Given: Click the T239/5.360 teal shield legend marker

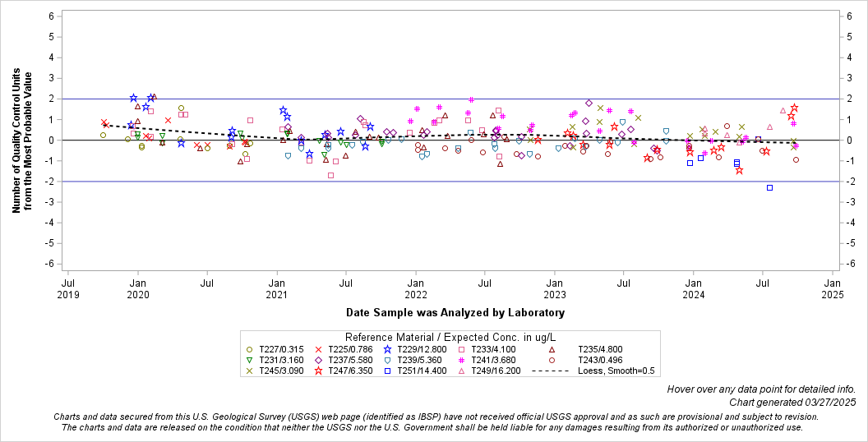Looking at the screenshot, I should (387, 360).
